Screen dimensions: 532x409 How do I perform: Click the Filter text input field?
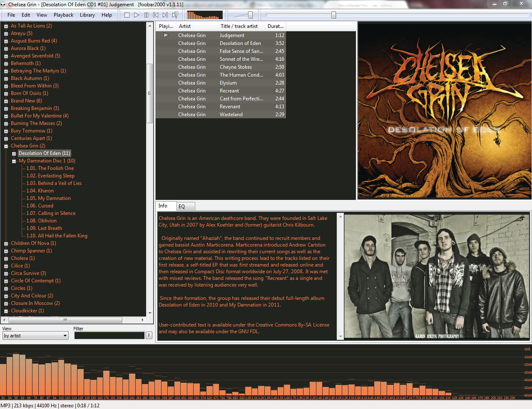tap(109, 336)
